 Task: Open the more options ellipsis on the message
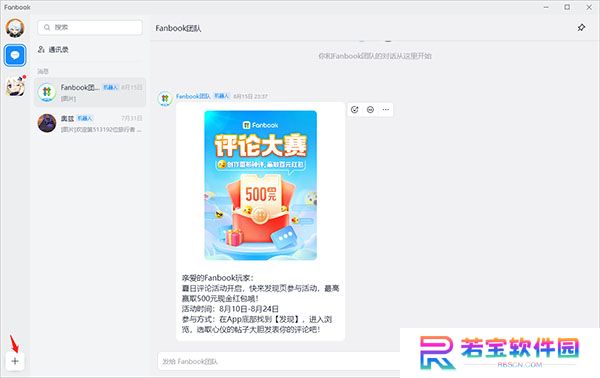(x=385, y=110)
